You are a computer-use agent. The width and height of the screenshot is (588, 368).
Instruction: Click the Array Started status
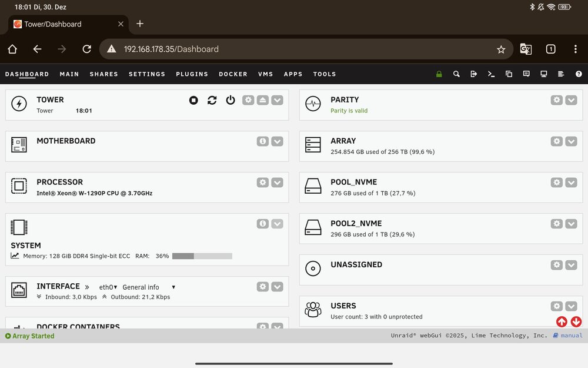(x=29, y=336)
